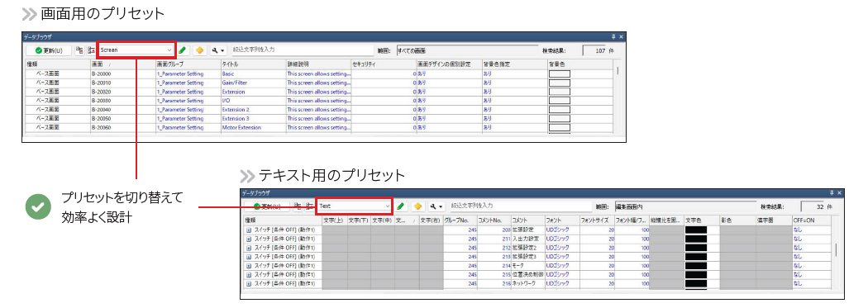Click the black text color swatch for comment 200

click(696, 230)
